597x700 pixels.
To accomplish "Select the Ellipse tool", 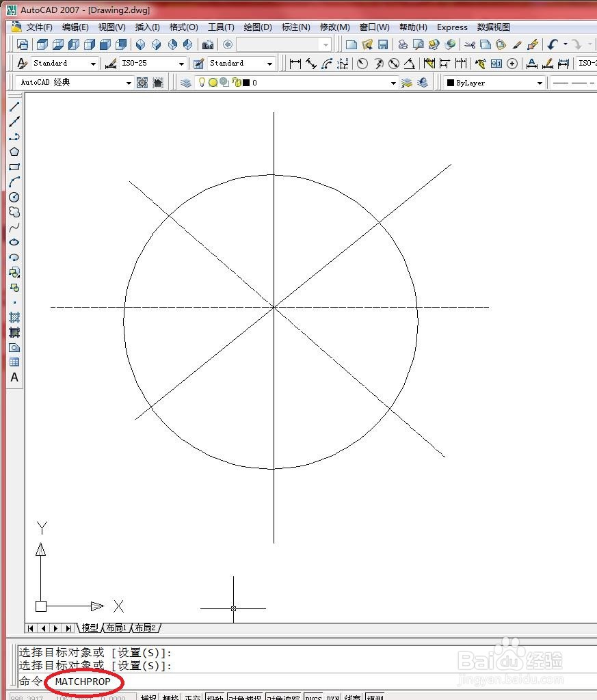I will 14,243.
